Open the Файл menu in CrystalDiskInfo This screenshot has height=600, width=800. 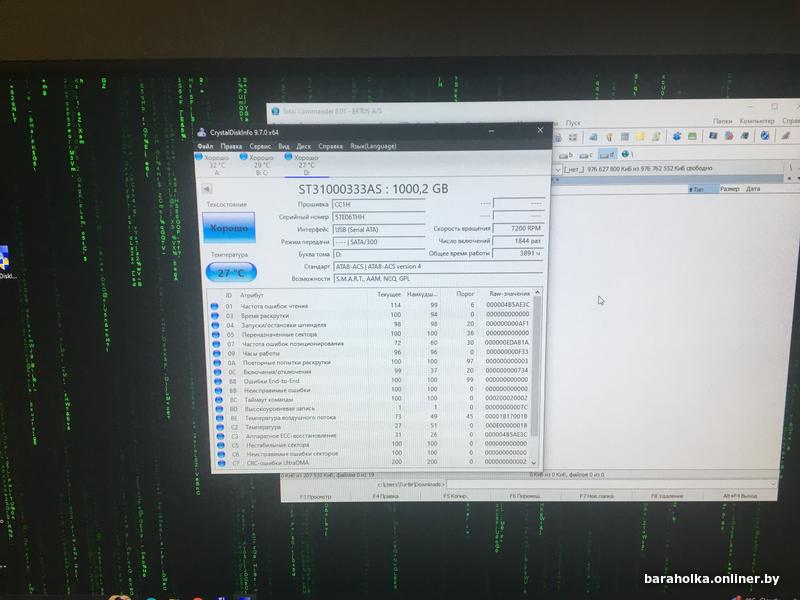click(205, 146)
